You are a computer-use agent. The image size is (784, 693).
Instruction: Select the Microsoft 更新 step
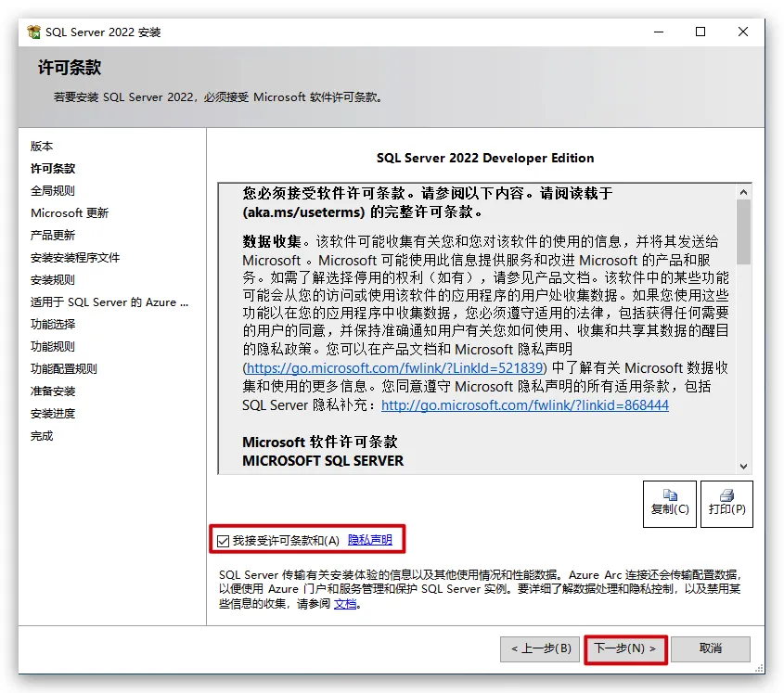pyautogui.click(x=70, y=213)
